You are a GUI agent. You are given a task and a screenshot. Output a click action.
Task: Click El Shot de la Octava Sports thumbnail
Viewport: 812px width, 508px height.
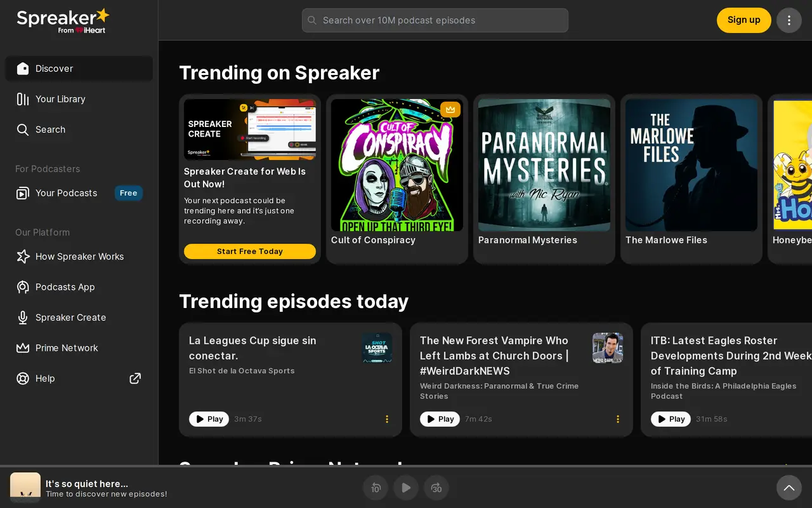point(377,348)
